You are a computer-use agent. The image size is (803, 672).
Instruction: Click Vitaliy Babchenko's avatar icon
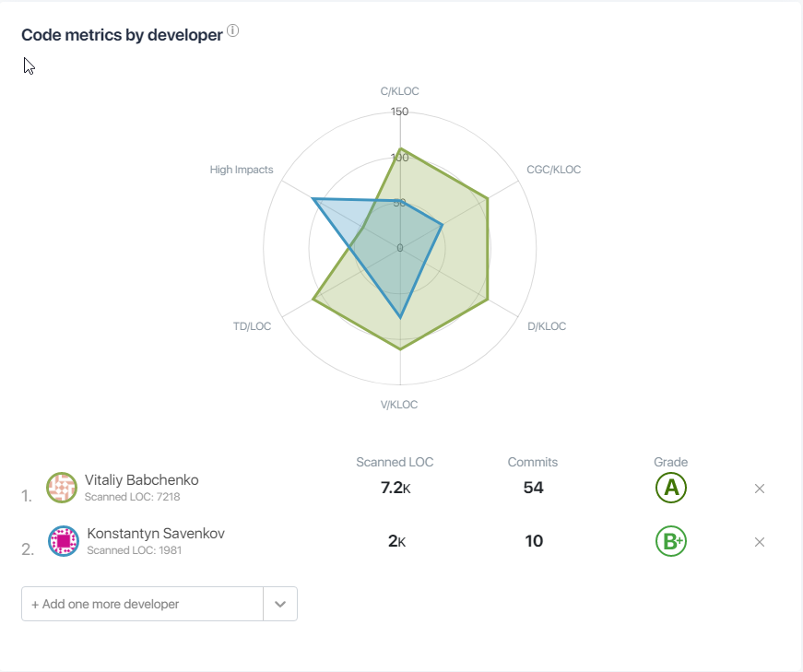click(x=62, y=488)
